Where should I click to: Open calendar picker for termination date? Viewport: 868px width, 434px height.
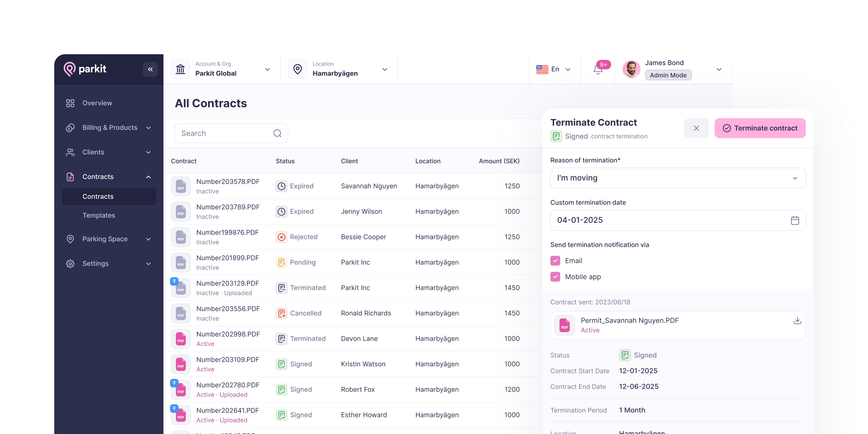tap(795, 220)
